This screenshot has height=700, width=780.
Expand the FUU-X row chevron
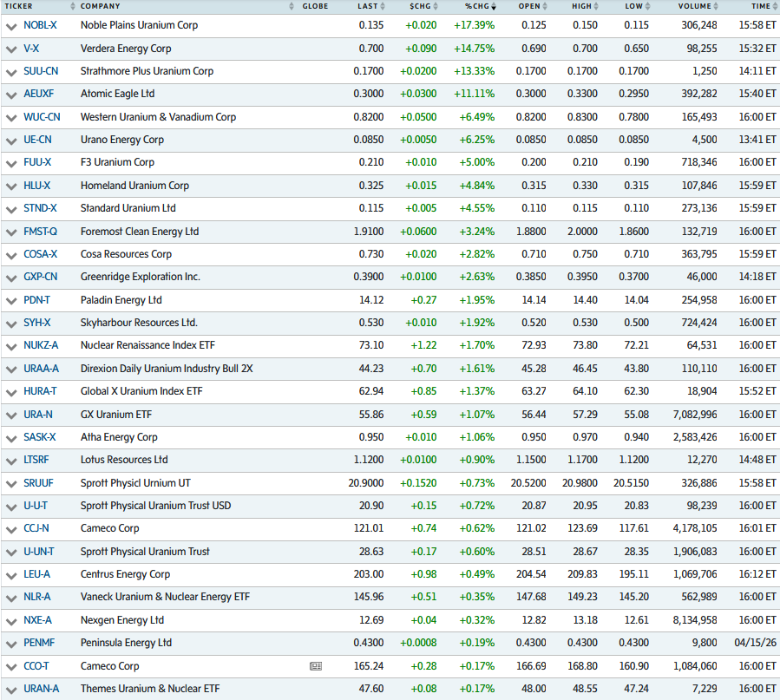(x=11, y=163)
